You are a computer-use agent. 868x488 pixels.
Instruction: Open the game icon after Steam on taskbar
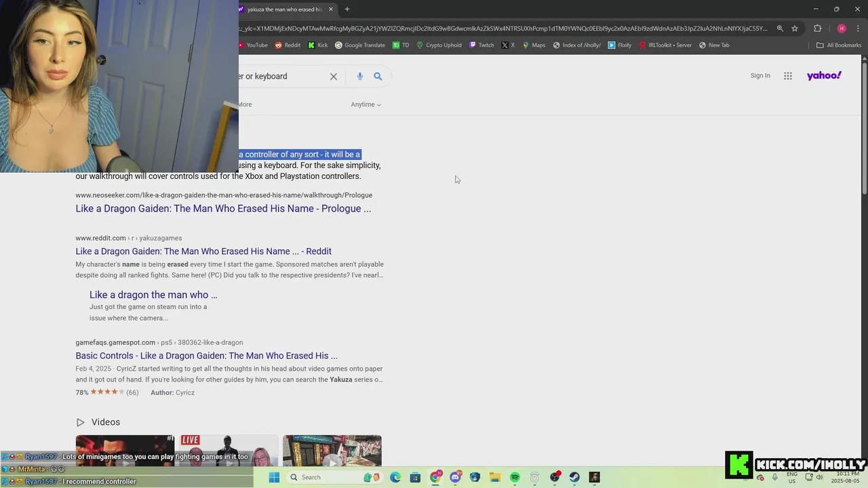[594, 477]
